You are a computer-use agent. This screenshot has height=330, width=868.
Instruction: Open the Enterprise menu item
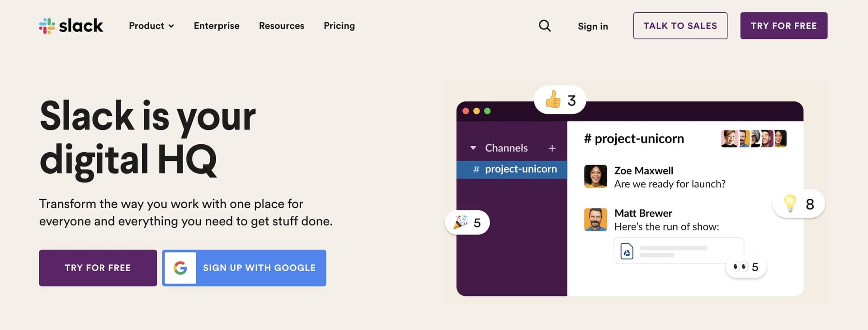click(217, 26)
